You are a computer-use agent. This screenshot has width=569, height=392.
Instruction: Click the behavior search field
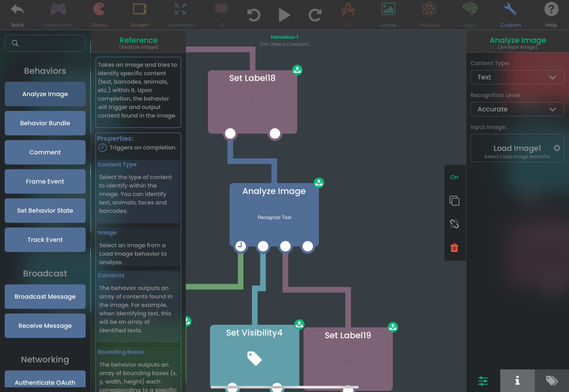coord(49,43)
